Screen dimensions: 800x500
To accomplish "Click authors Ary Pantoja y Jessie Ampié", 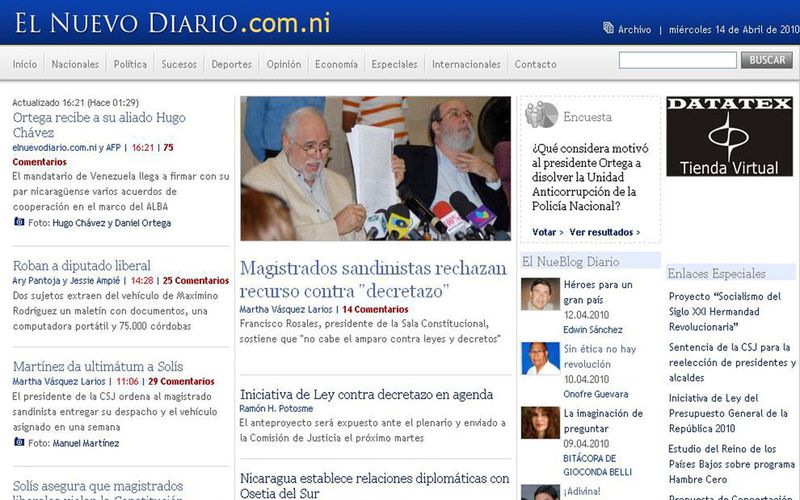I will (x=66, y=281).
